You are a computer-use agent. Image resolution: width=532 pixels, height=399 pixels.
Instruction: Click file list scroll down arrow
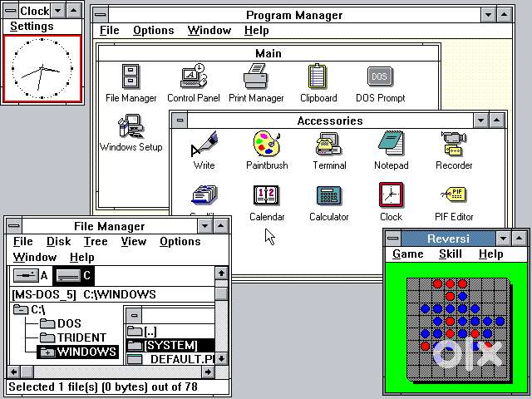(x=222, y=358)
